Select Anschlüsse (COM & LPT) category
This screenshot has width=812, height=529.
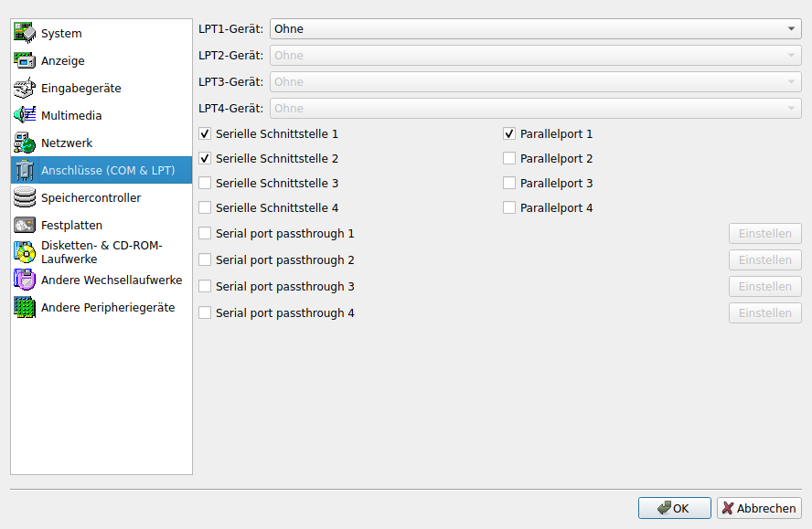tap(107, 171)
